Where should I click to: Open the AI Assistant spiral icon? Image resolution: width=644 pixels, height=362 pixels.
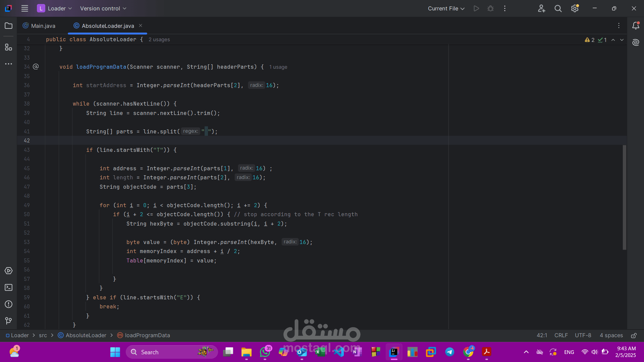[636, 43]
